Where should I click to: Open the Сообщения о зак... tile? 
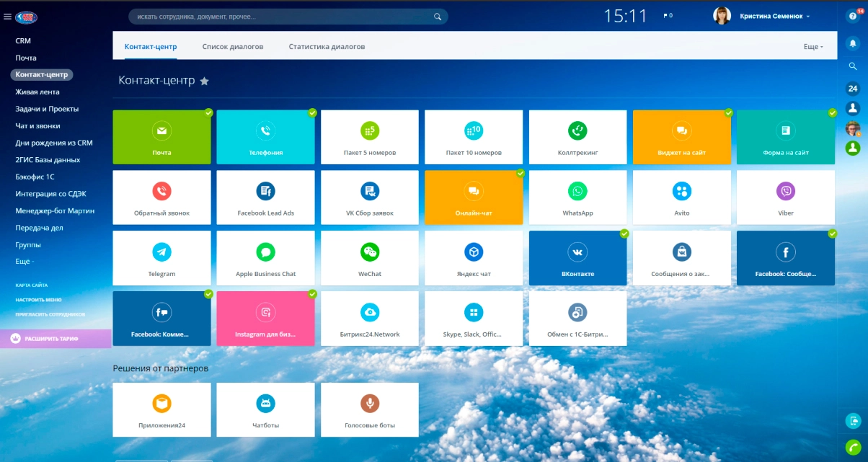tap(682, 258)
